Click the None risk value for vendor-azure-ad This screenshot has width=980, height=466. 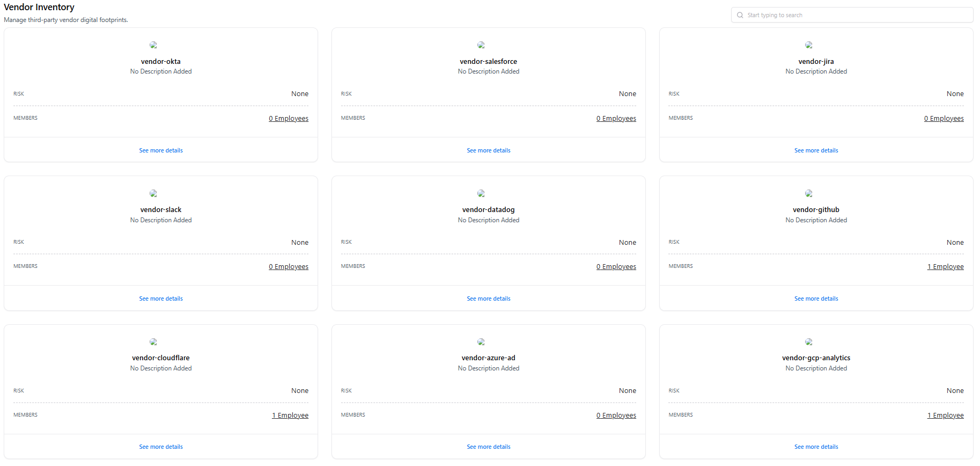[x=628, y=391]
